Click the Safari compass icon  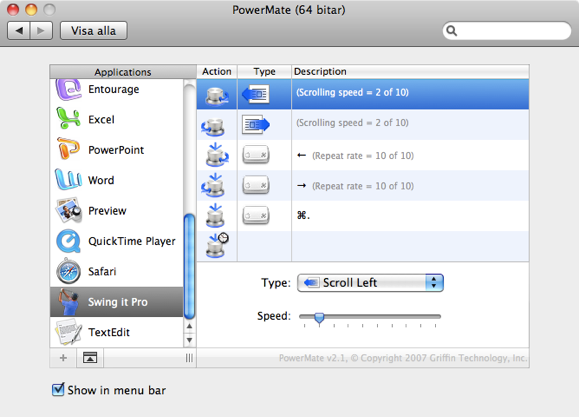[68, 271]
